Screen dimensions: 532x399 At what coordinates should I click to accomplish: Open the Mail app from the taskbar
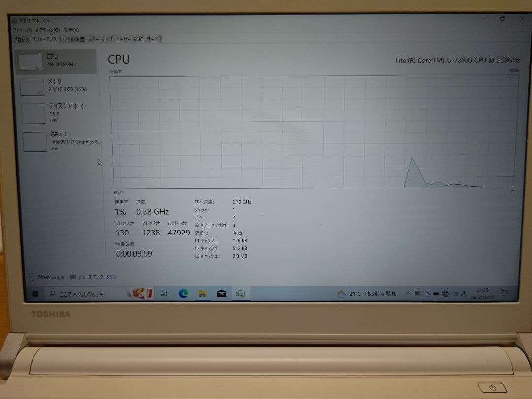click(x=221, y=293)
